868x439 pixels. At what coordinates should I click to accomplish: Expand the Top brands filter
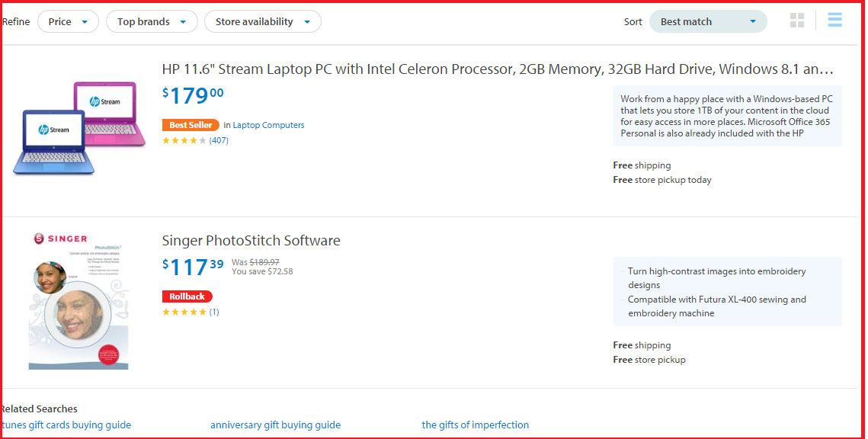pyautogui.click(x=152, y=21)
